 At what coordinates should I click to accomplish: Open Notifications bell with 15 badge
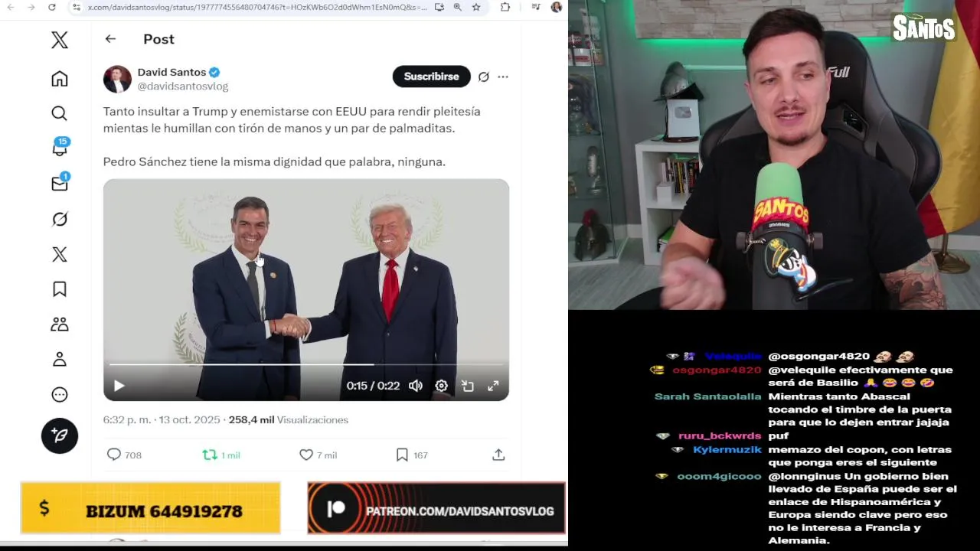60,147
